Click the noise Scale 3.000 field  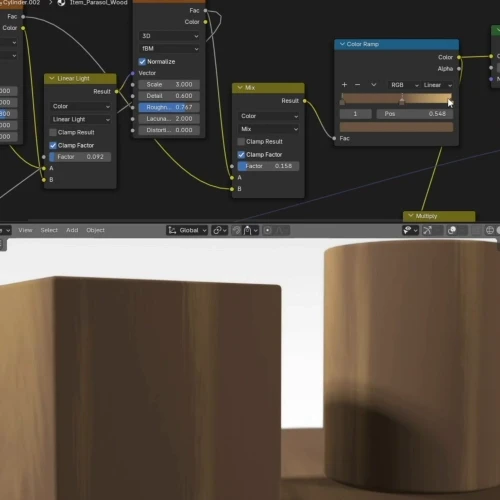coord(169,85)
